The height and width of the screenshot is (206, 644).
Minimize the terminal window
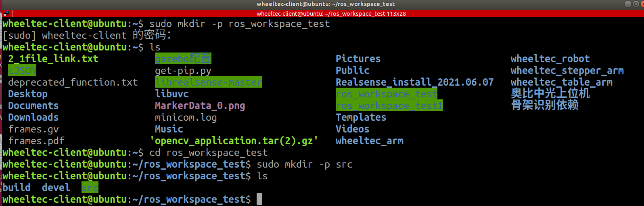(627, 4)
